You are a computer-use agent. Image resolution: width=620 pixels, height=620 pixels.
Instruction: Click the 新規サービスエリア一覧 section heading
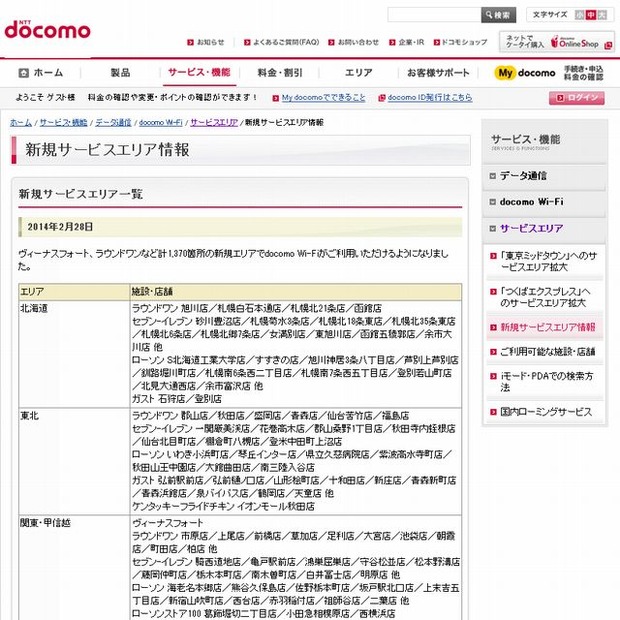pos(81,194)
